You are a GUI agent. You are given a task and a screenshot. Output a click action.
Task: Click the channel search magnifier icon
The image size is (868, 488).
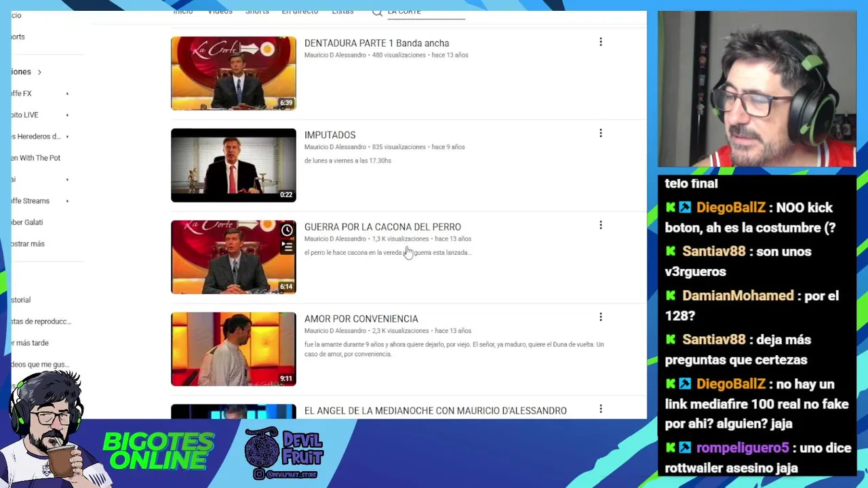[377, 12]
